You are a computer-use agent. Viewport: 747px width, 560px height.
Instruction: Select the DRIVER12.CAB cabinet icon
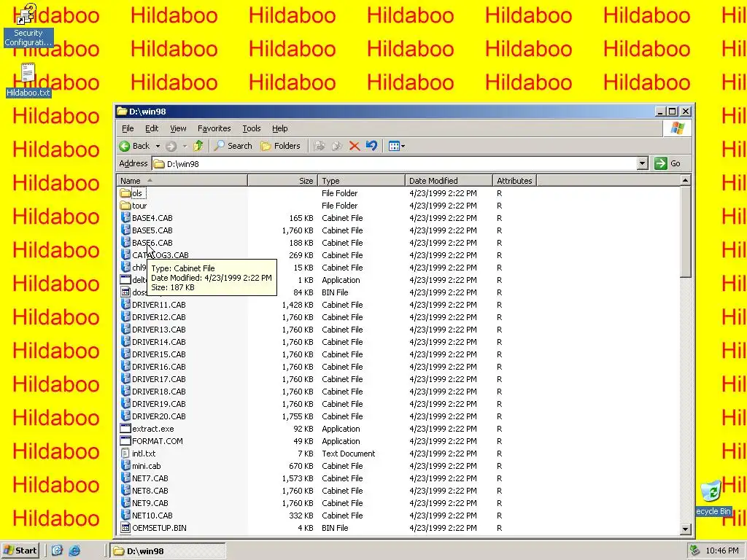coord(125,316)
